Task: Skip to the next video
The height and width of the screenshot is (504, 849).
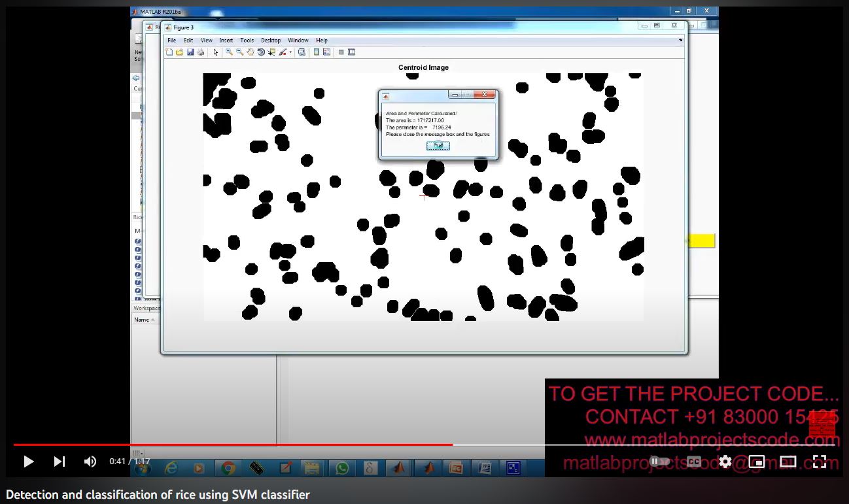Action: click(59, 462)
